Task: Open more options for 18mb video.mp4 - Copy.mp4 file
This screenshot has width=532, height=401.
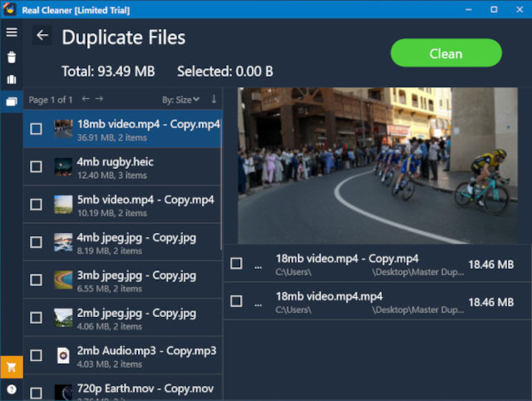Action: (x=259, y=267)
